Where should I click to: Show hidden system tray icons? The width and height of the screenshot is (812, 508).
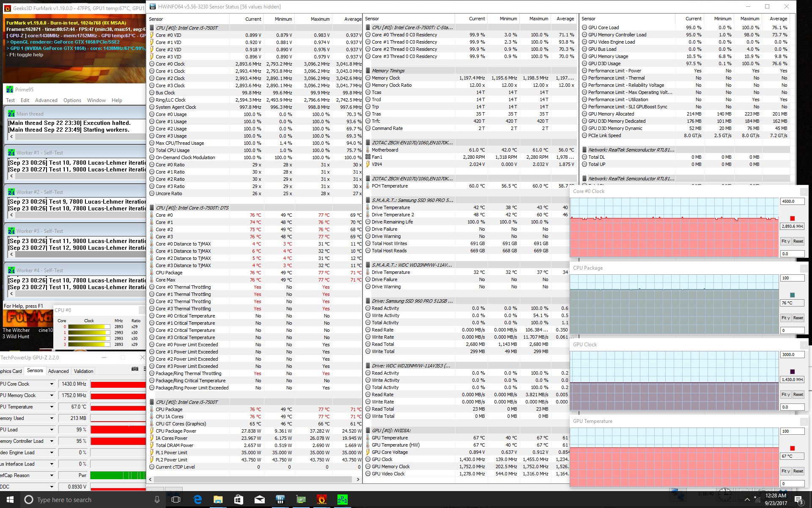click(x=747, y=500)
